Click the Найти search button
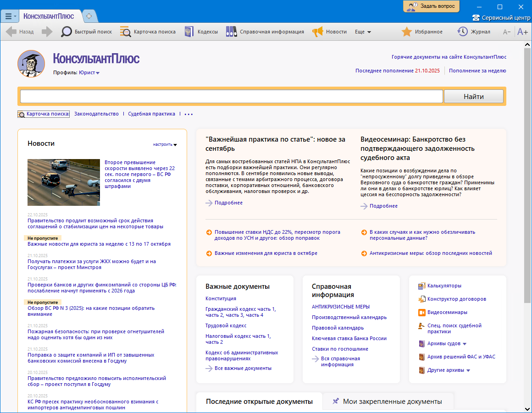532x413 pixels. pyautogui.click(x=473, y=97)
